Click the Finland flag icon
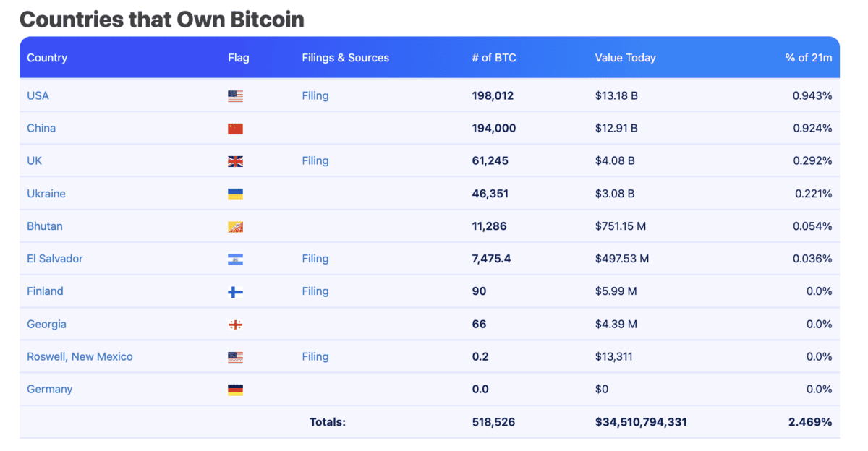 coord(235,291)
